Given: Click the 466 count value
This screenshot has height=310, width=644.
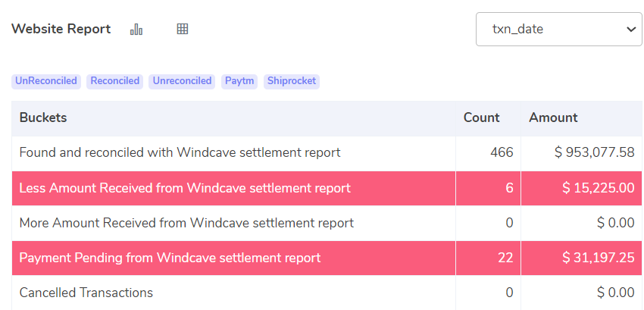Looking at the screenshot, I should point(502,153).
